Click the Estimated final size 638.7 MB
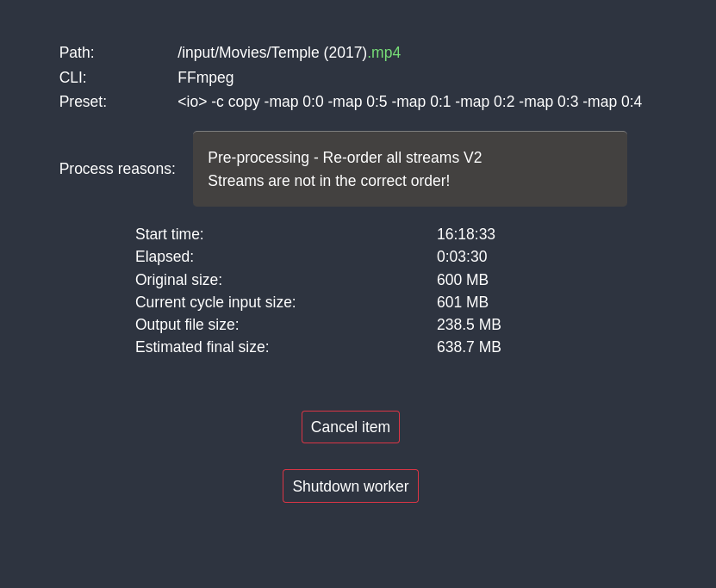Viewport: 716px width, 588px height. tap(469, 347)
